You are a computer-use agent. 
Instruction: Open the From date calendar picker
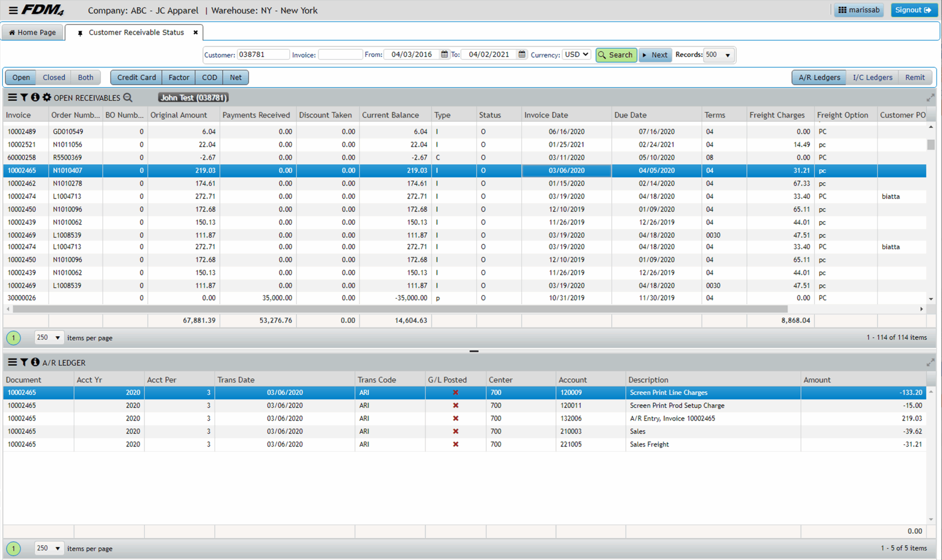point(445,54)
